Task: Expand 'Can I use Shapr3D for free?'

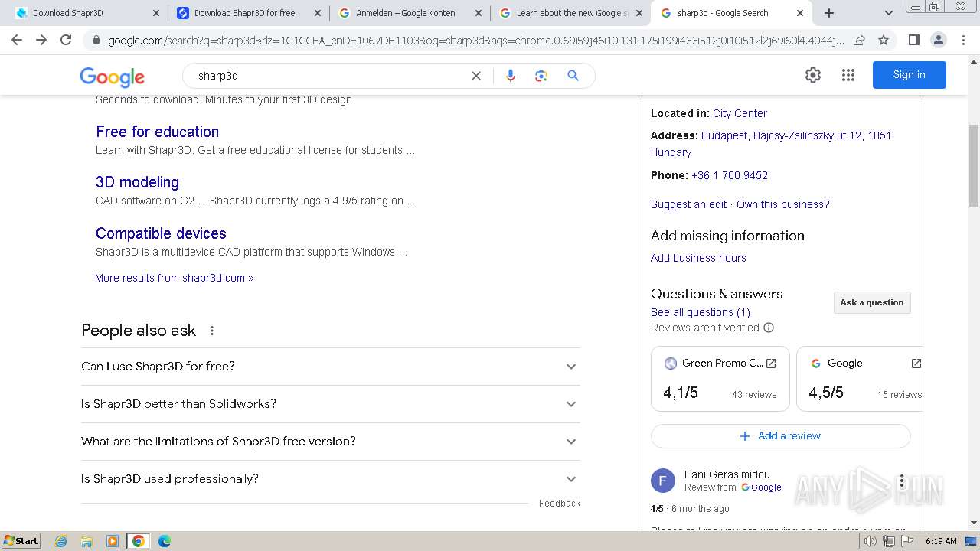Action: point(330,367)
